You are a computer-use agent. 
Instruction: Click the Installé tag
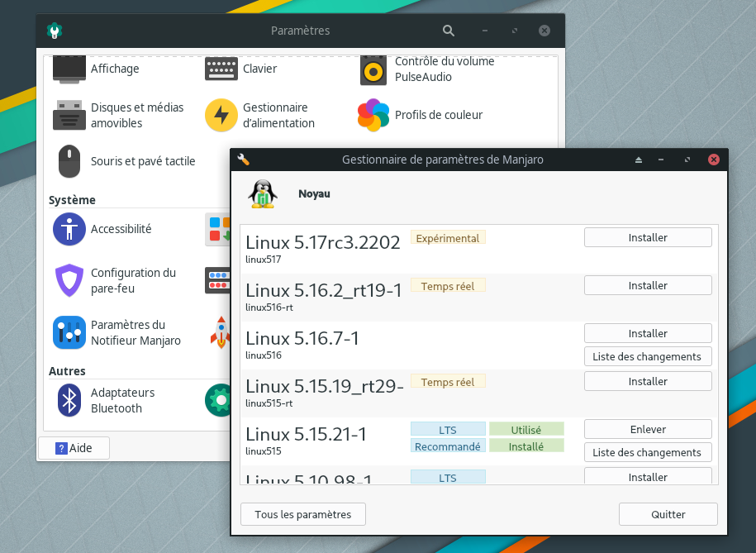pos(526,446)
